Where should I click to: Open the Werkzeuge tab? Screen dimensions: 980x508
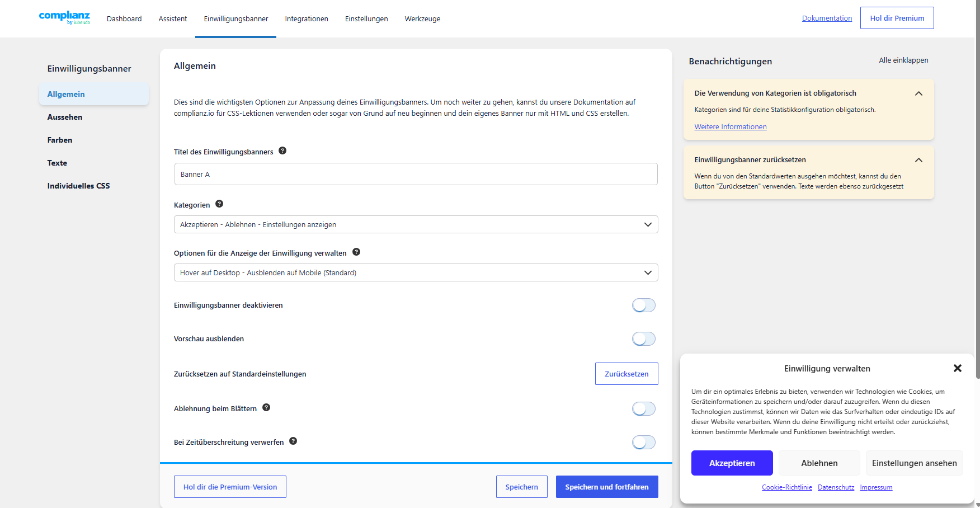422,19
